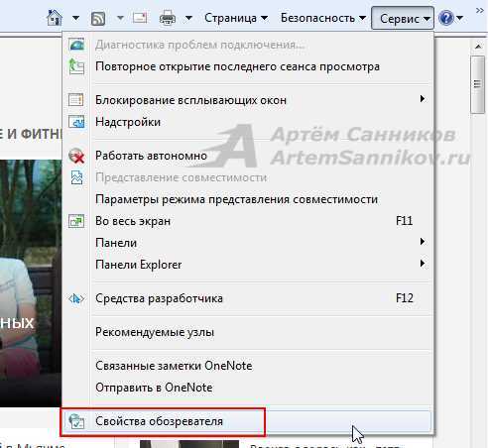The image size is (488, 448).
Task: Click the Help question mark icon
Action: pyautogui.click(x=446, y=18)
